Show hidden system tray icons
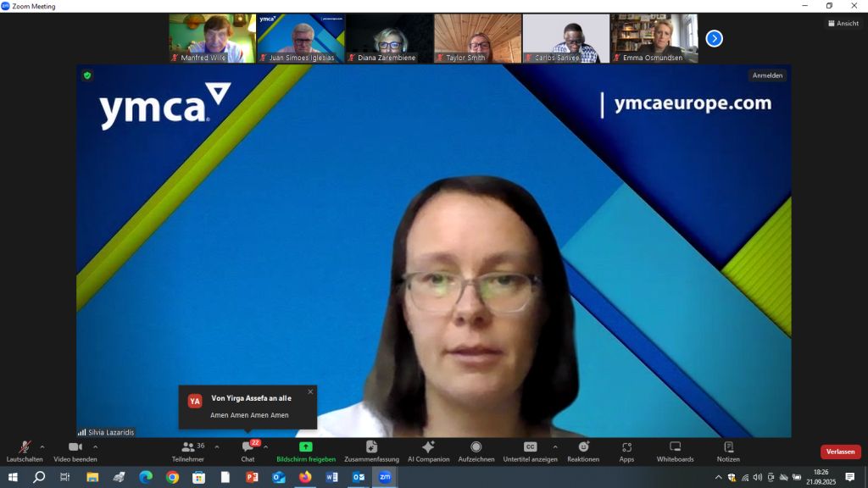This screenshot has width=868, height=488. coord(718,478)
